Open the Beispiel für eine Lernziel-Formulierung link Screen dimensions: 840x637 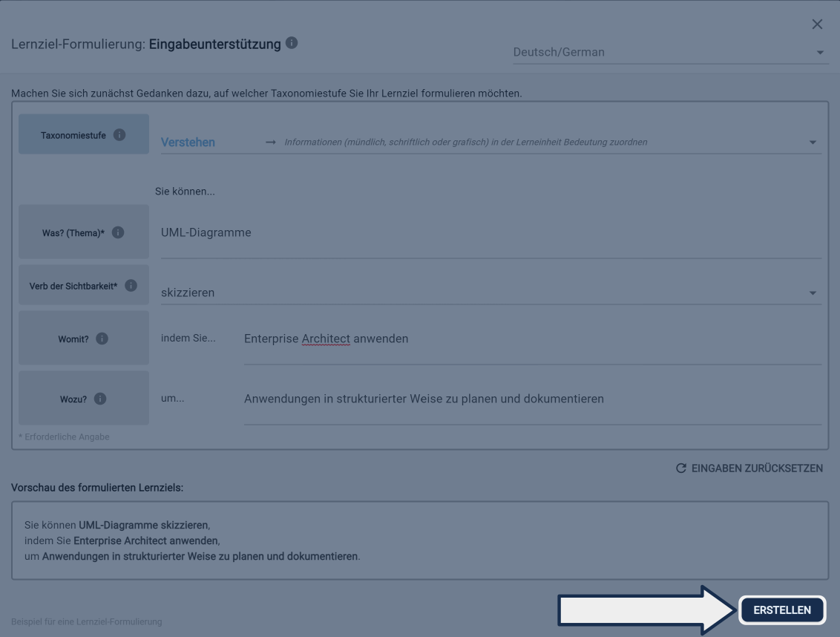pyautogui.click(x=87, y=621)
